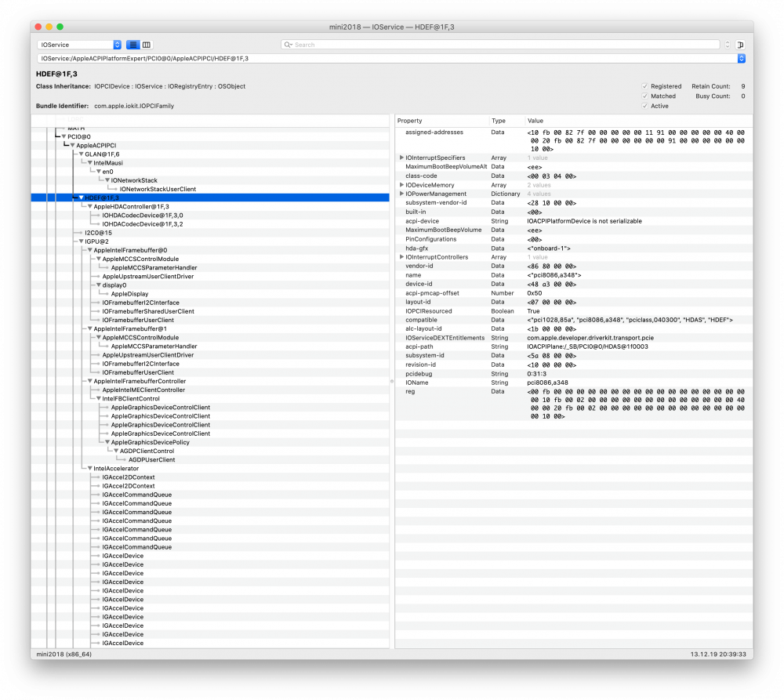
Task: Open the registry path dropdown arrow
Action: click(742, 59)
